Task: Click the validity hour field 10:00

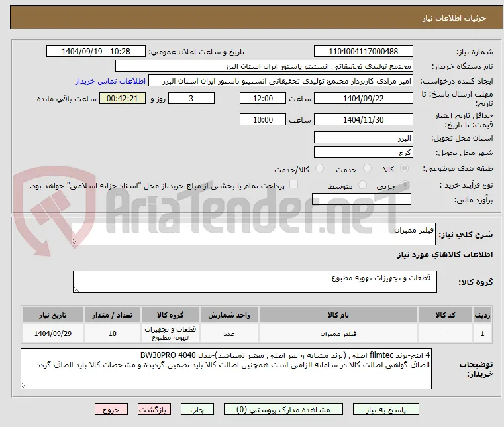Action: 263,120
